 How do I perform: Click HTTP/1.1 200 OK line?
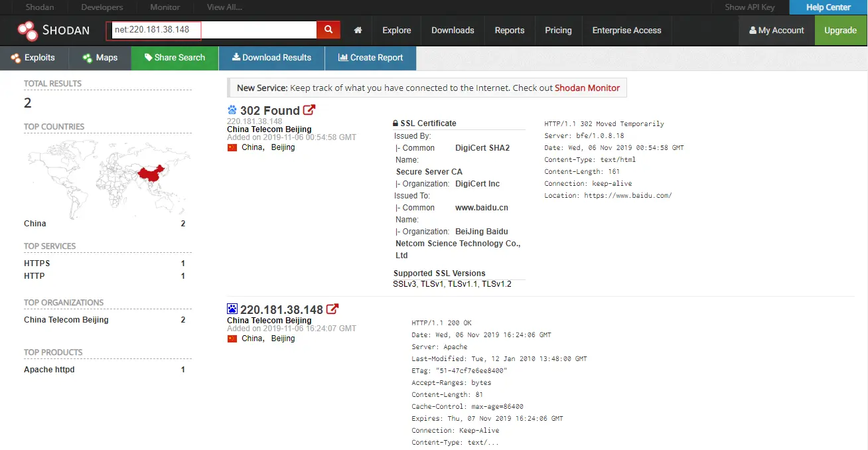coord(441,323)
